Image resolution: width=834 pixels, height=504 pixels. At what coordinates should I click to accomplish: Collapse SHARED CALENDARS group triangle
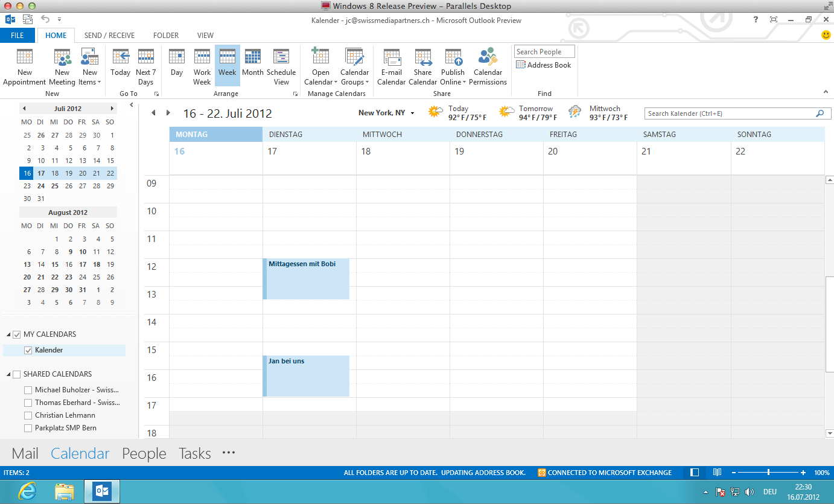click(x=8, y=375)
